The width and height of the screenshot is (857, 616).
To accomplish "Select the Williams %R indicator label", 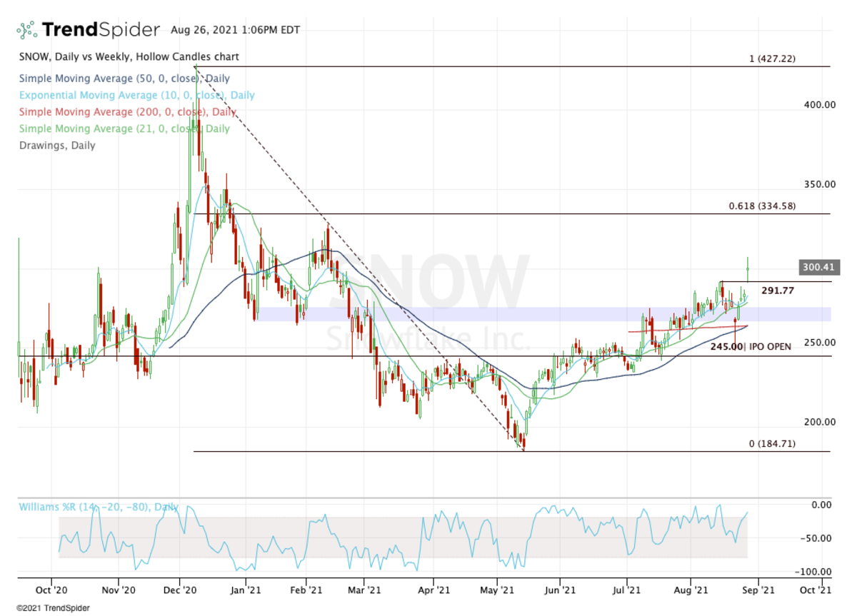I will pos(98,508).
